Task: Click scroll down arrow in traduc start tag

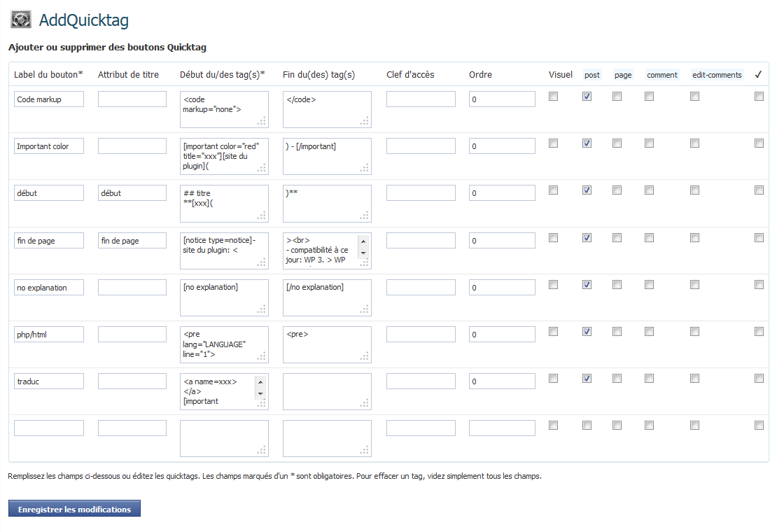Action: (x=261, y=393)
